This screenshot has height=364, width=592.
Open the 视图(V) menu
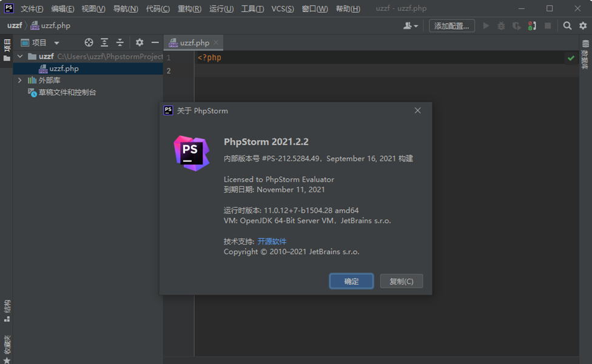click(93, 8)
